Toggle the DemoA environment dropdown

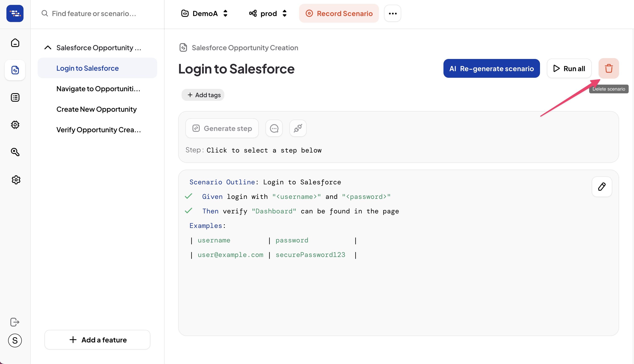point(204,13)
